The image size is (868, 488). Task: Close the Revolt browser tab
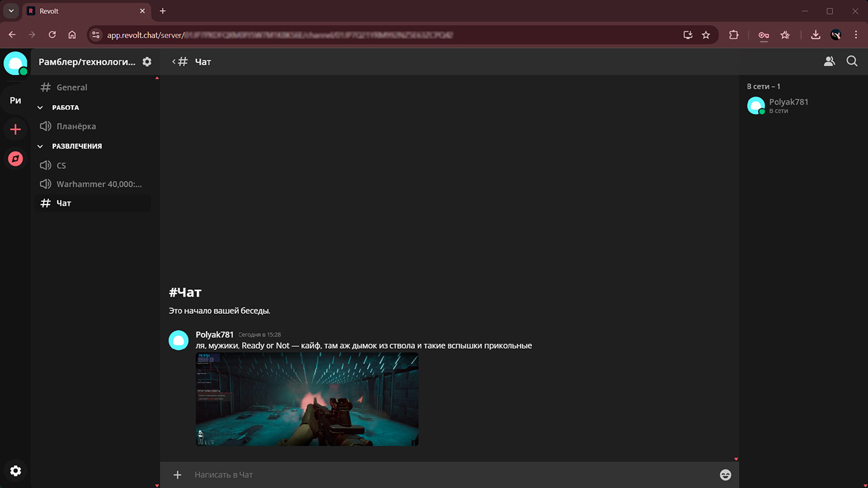click(142, 11)
